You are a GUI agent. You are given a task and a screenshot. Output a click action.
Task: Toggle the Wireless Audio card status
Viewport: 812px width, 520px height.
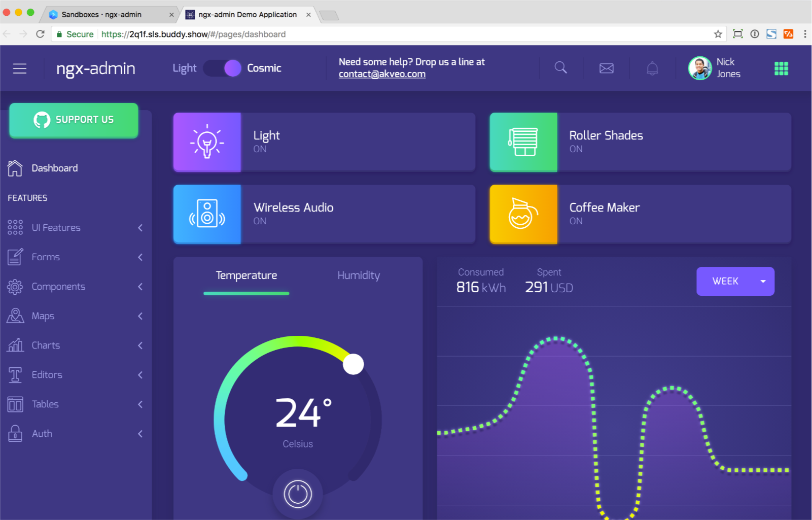point(324,214)
